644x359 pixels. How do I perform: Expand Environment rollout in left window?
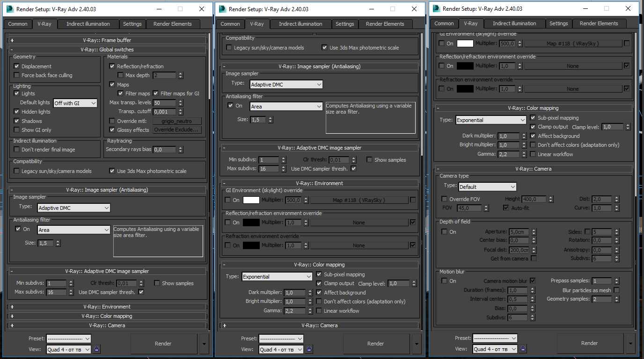(x=108, y=307)
